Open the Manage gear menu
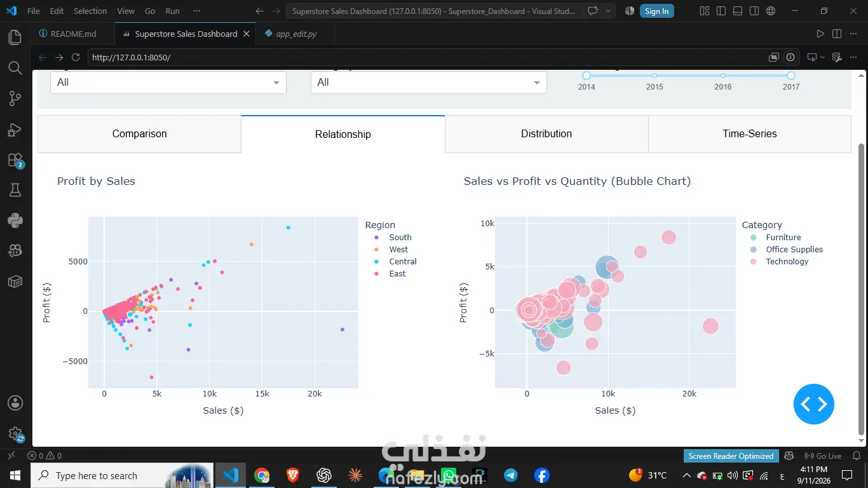The image size is (868, 488). [15, 434]
